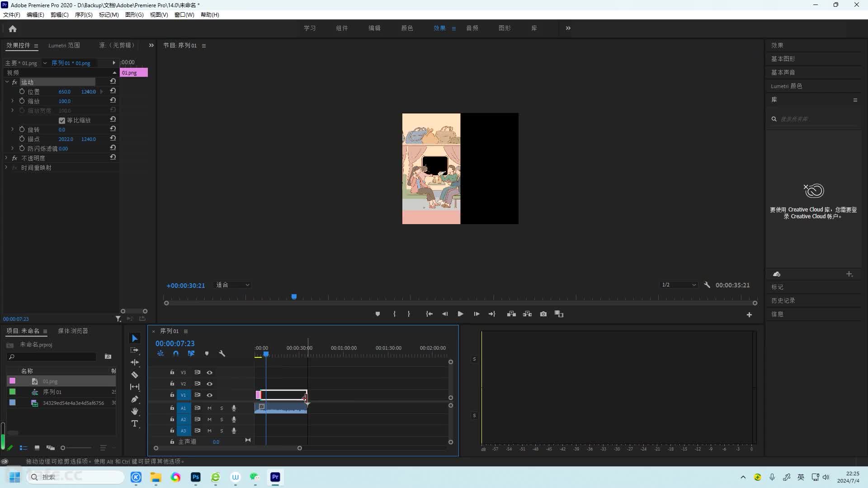Click the Home icon
This screenshot has height=488, width=868.
(13, 28)
